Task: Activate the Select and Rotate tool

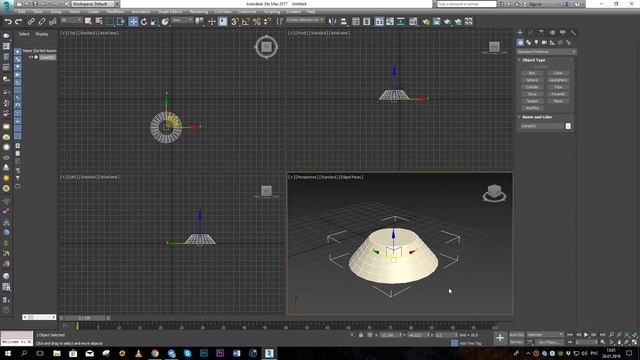Action: click(x=144, y=21)
